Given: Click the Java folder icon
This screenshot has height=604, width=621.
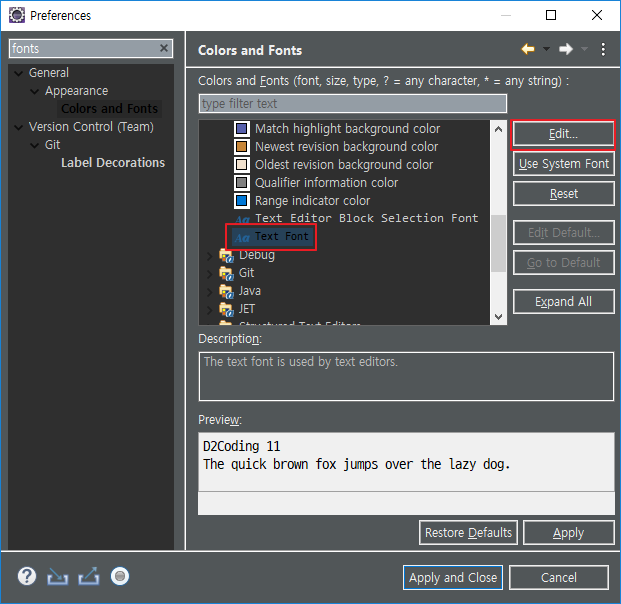Looking at the screenshot, I should 226,292.
